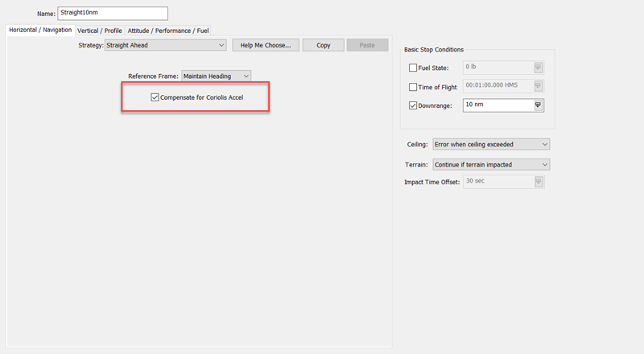
Task: Click the Name field containing Straight10nm
Action: point(113,13)
